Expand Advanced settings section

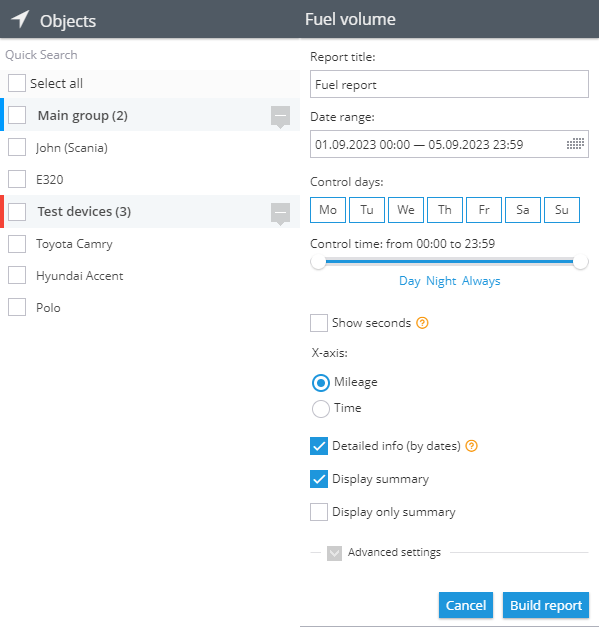(x=334, y=553)
